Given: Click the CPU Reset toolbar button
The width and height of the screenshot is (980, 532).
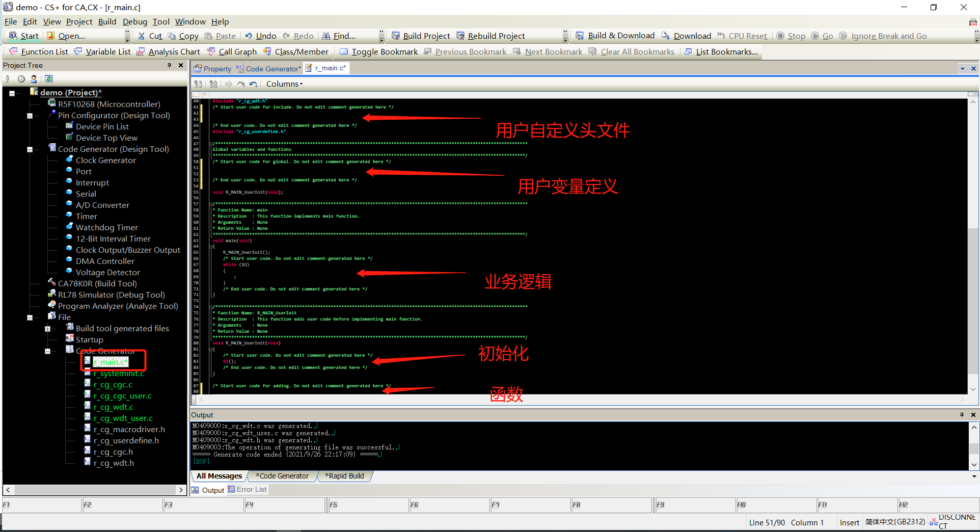Looking at the screenshot, I should [x=742, y=36].
